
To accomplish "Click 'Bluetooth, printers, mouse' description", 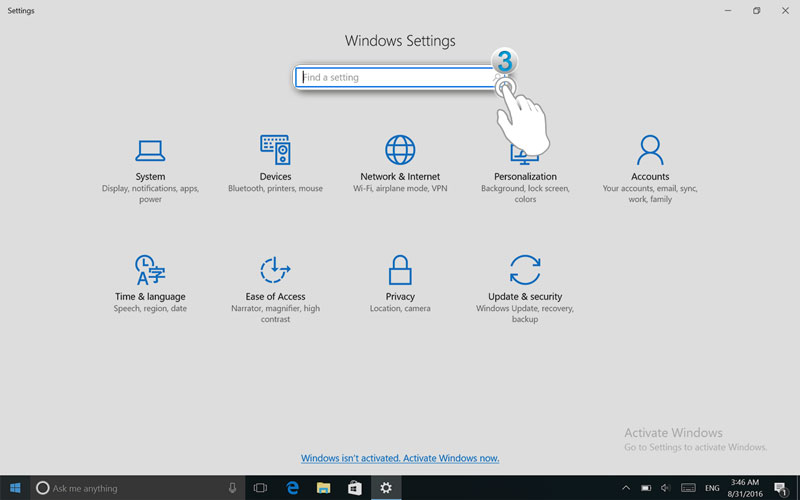I will [x=275, y=188].
